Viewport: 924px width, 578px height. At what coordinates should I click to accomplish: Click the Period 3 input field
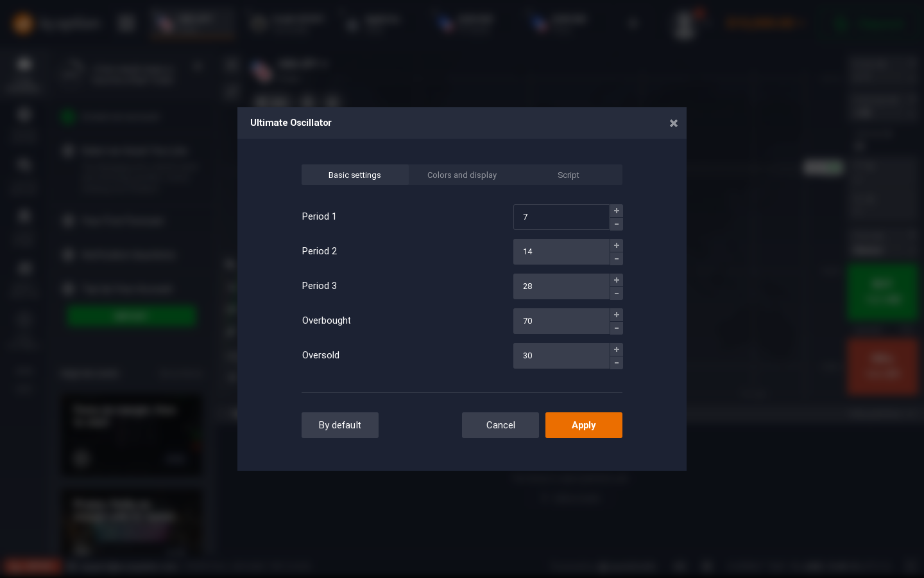561,286
